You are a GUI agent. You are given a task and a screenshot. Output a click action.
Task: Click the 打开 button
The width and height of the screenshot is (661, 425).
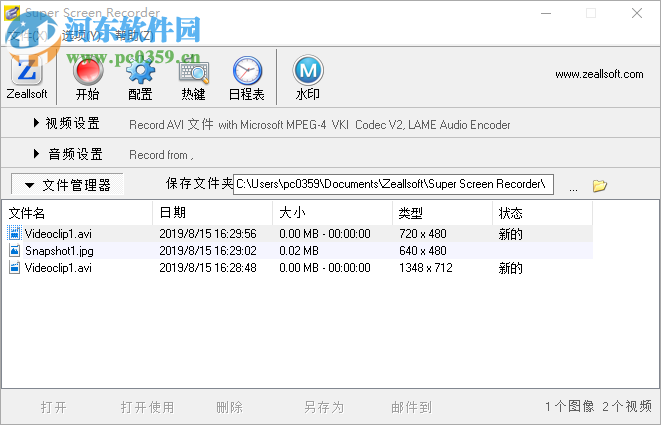point(54,407)
